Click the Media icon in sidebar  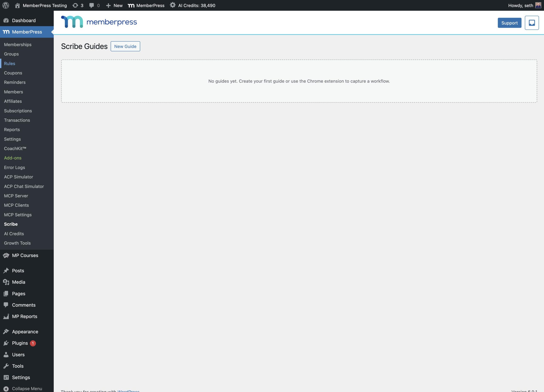click(x=6, y=282)
